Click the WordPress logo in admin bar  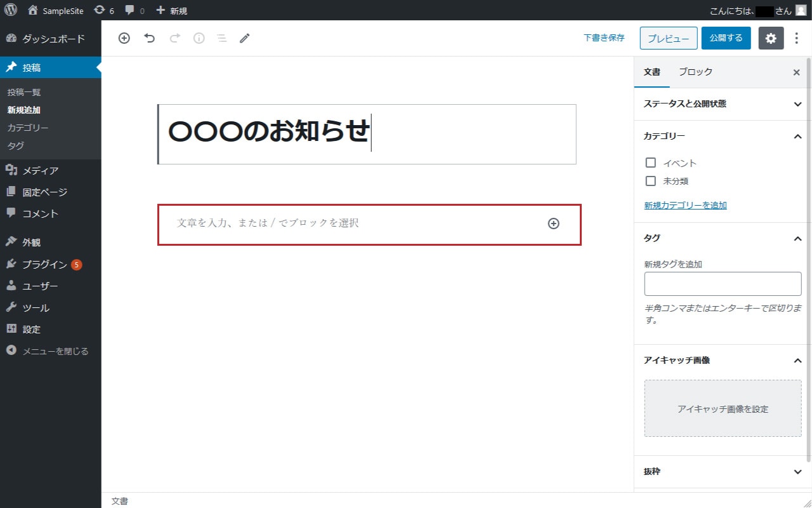point(11,10)
